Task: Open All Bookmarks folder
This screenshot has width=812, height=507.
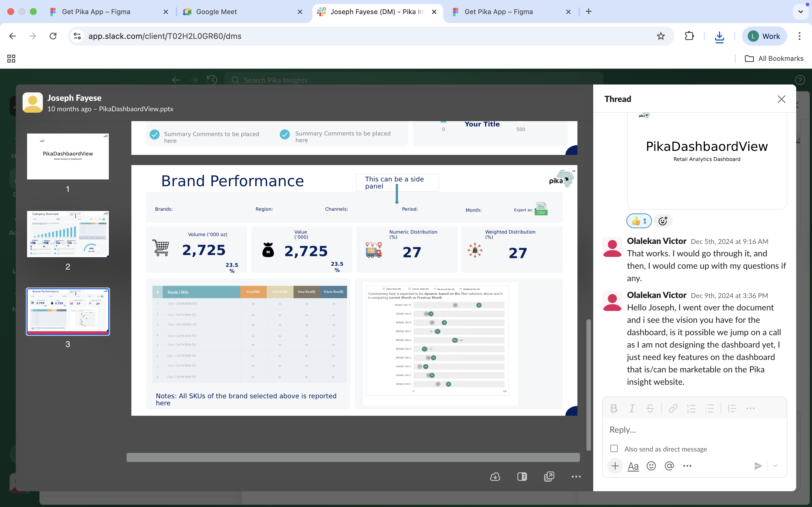Action: tap(774, 58)
